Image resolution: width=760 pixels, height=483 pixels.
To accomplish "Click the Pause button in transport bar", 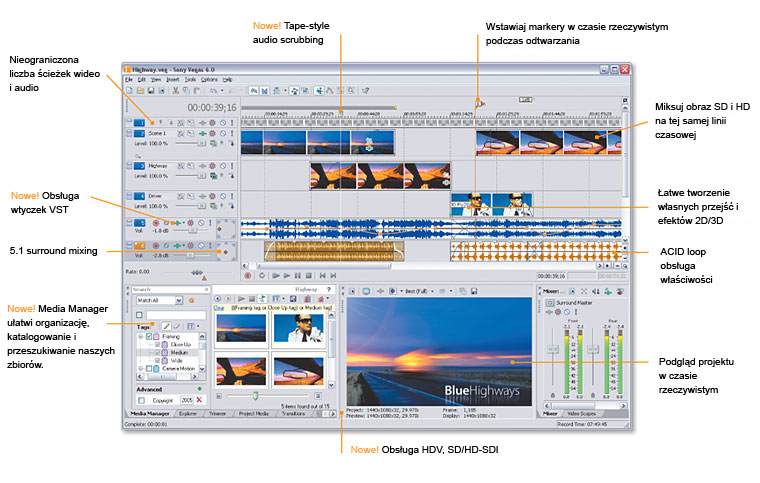I will (x=298, y=276).
